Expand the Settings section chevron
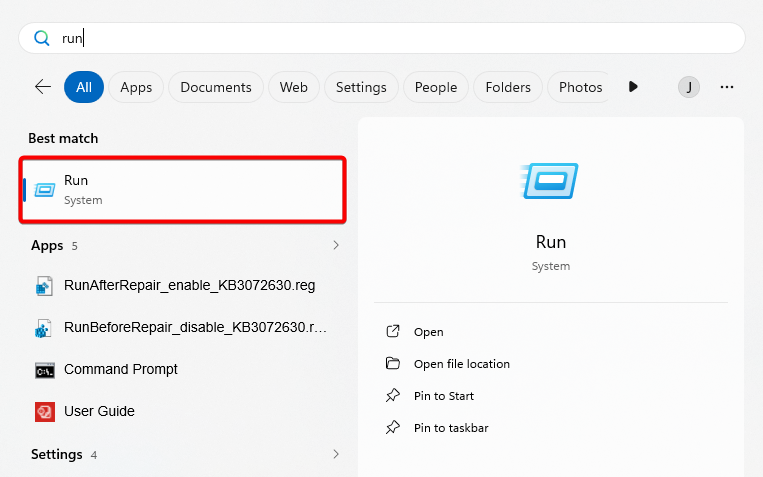The image size is (763, 477). pyautogui.click(x=336, y=454)
